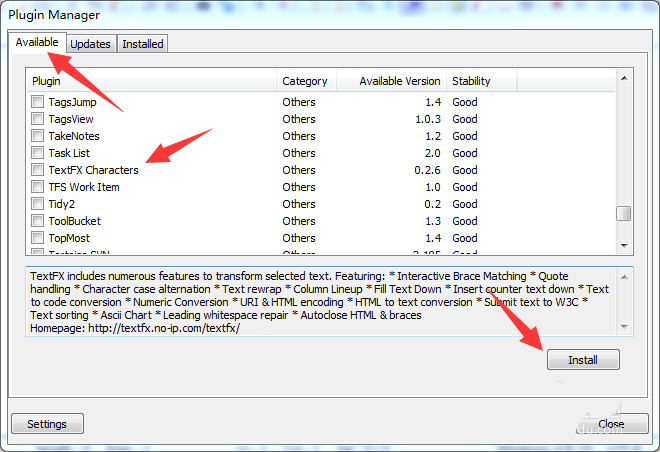The width and height of the screenshot is (660, 452).
Task: Sort by Available Version column header
Action: pyautogui.click(x=391, y=81)
